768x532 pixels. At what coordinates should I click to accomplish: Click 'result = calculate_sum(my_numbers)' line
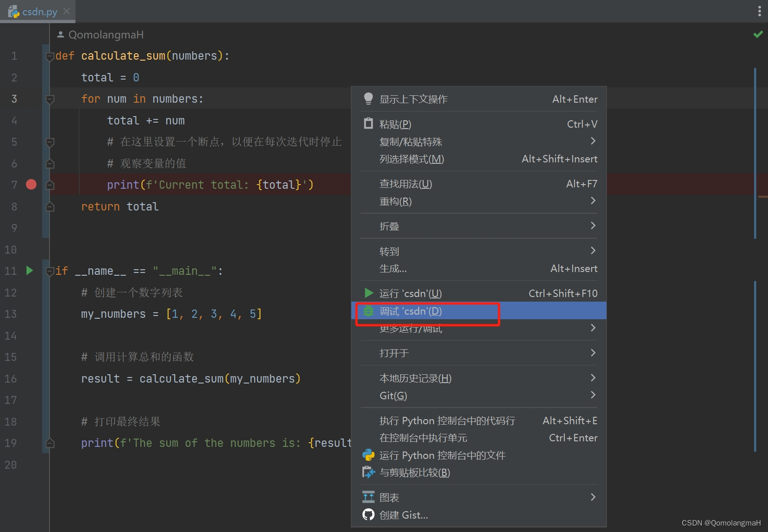(x=191, y=379)
